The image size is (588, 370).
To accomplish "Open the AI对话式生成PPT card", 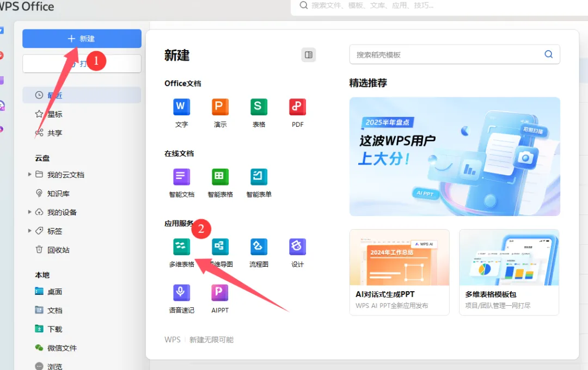I will [x=400, y=272].
